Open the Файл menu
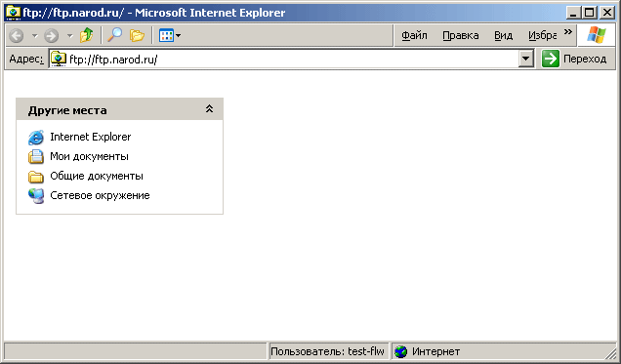 pos(414,35)
